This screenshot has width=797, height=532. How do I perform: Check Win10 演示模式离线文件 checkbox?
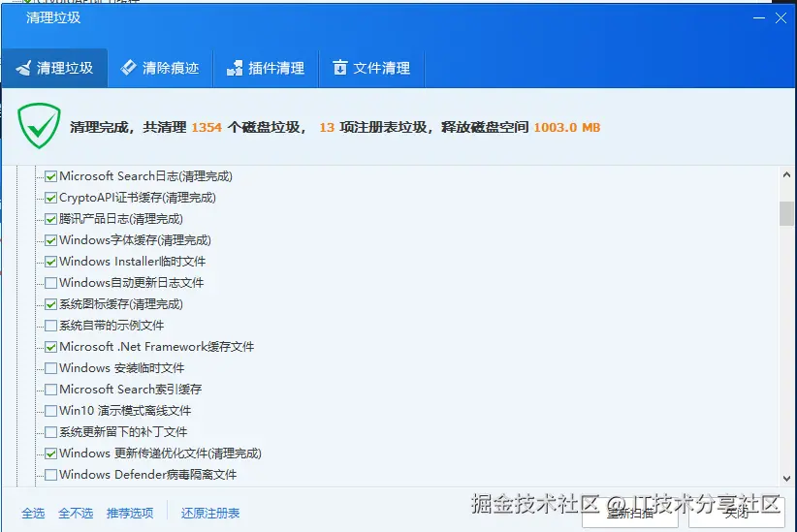(x=50, y=411)
